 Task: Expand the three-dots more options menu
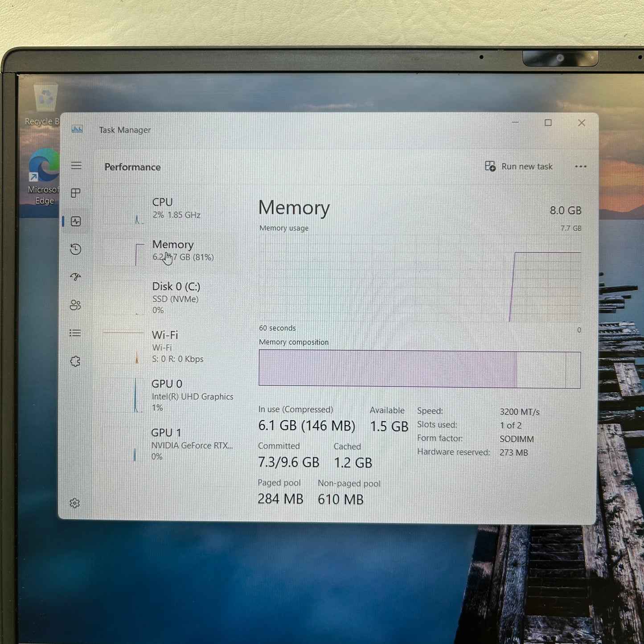click(x=581, y=167)
